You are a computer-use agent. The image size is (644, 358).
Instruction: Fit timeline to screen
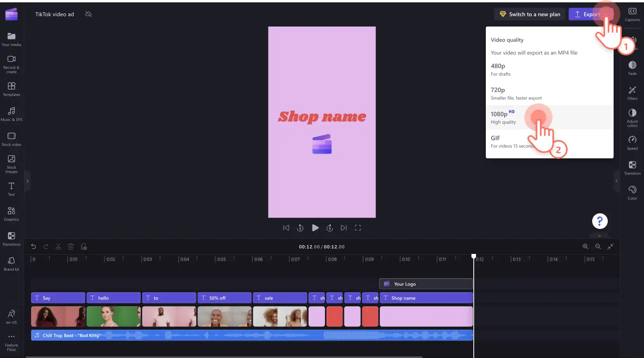pos(610,246)
